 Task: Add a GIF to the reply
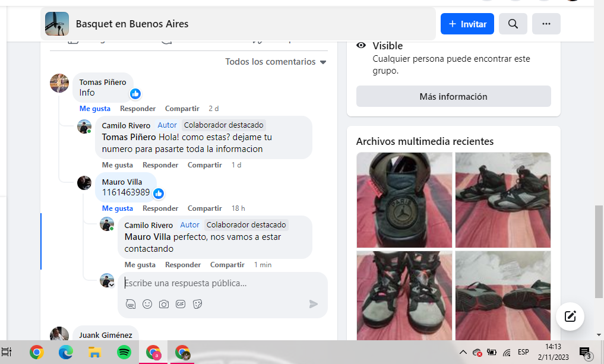181,304
